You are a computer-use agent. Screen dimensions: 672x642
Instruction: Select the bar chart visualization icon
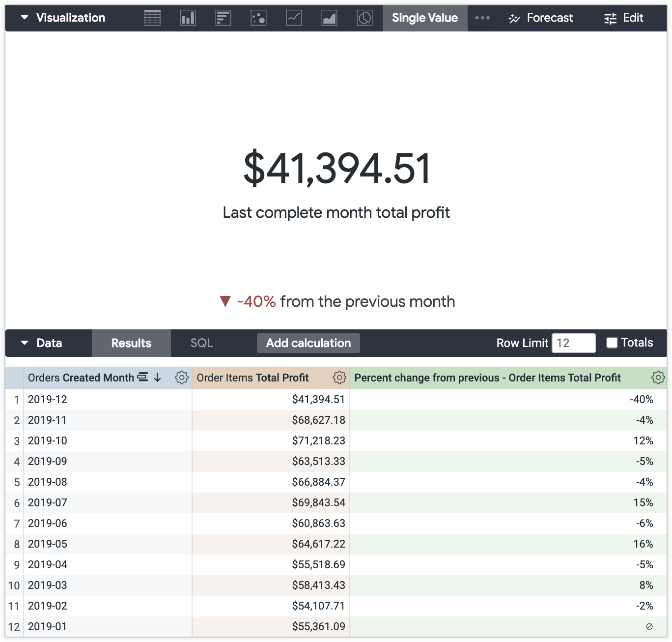(x=223, y=18)
